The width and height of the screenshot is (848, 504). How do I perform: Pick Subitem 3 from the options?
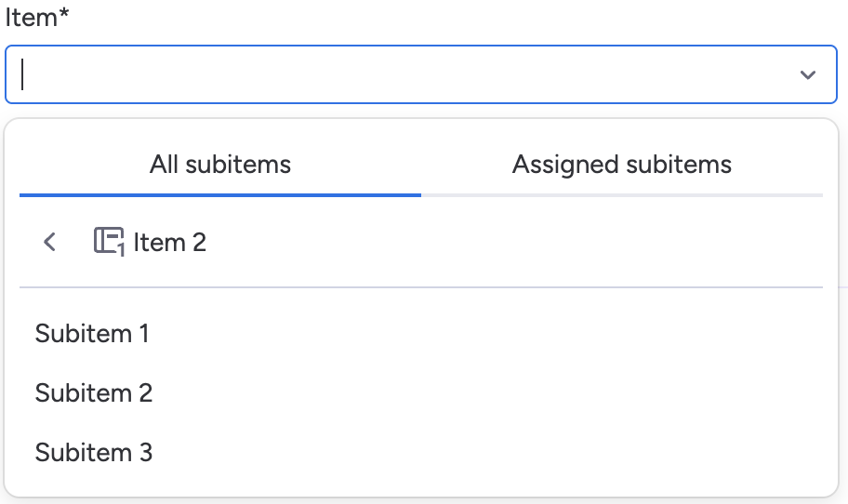[x=94, y=453]
